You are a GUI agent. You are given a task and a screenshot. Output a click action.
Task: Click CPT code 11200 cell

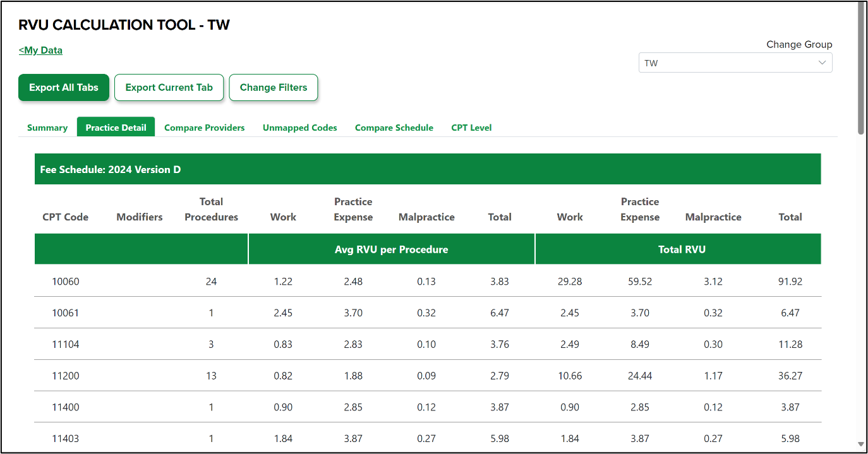(x=65, y=376)
